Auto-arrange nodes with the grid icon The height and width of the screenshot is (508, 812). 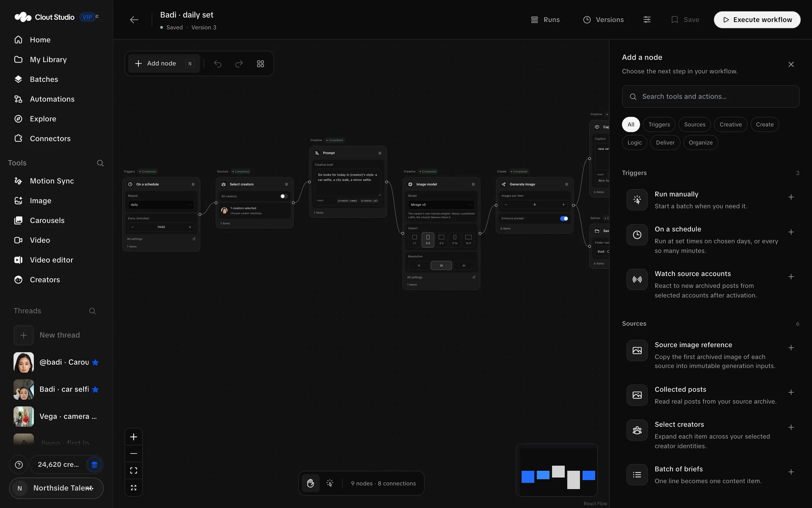click(260, 64)
